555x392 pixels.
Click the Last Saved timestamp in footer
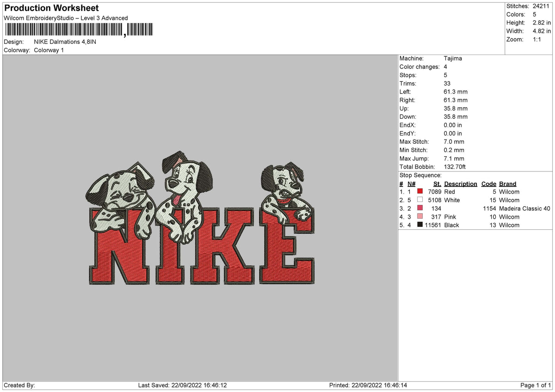click(x=182, y=385)
